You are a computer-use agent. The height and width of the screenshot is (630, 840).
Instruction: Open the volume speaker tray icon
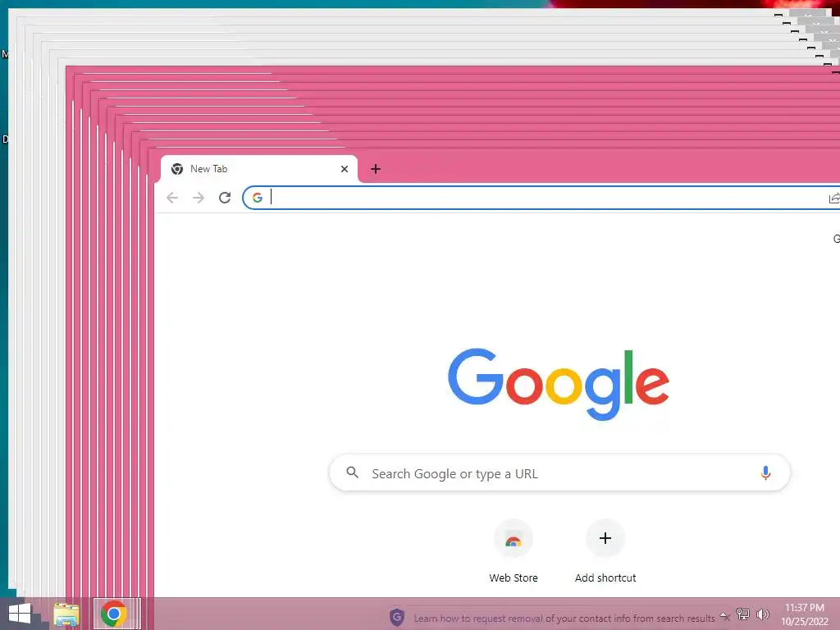click(762, 614)
